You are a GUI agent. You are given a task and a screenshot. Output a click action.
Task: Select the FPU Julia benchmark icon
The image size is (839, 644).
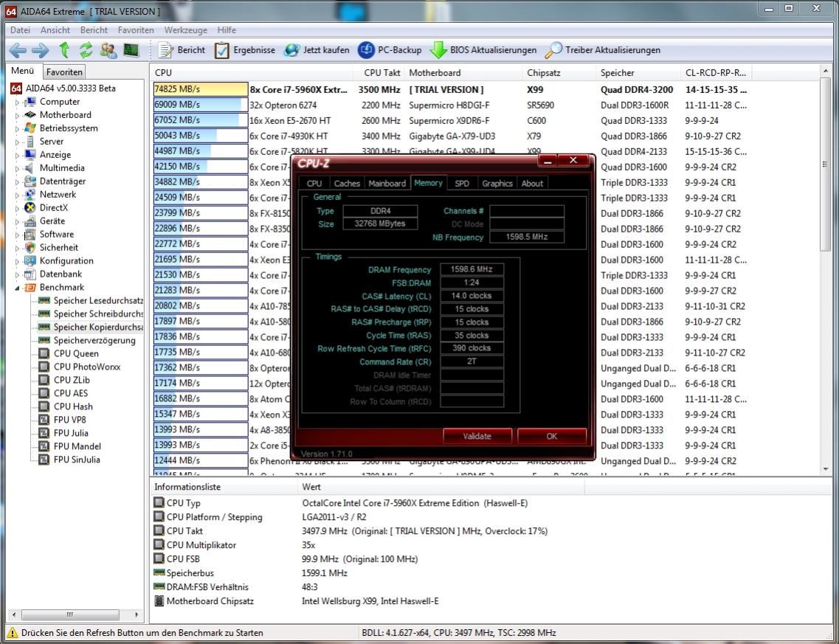click(x=44, y=433)
